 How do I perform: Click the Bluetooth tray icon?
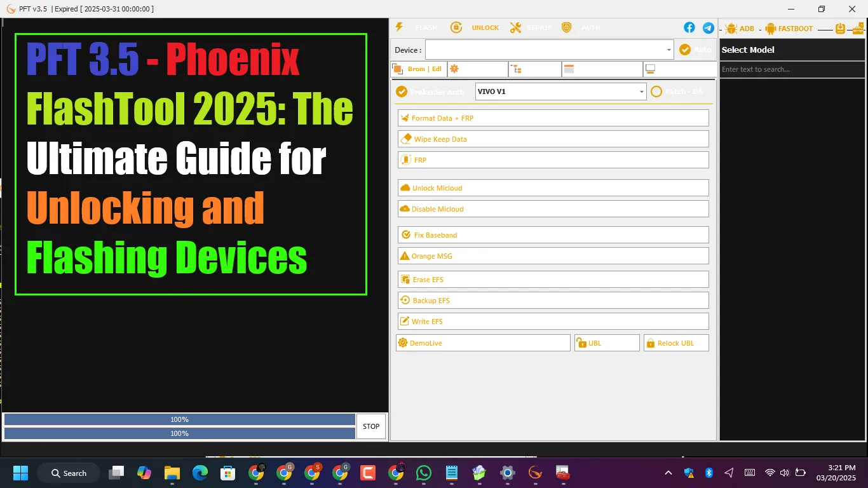tap(709, 473)
